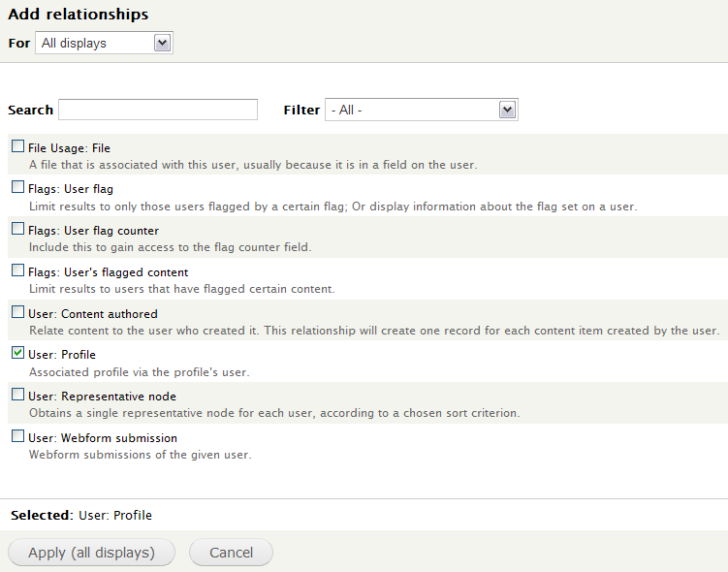Check the File Usage: File checkbox

point(17,146)
